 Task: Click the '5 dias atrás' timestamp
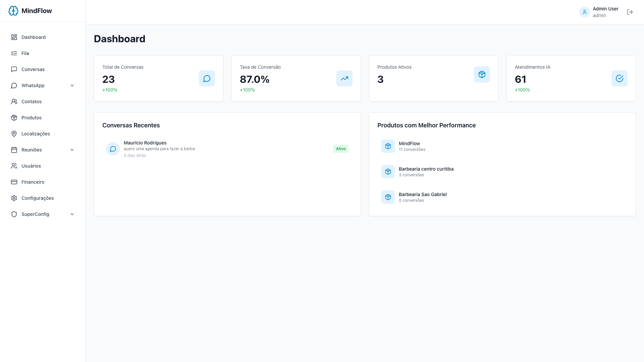pyautogui.click(x=135, y=156)
